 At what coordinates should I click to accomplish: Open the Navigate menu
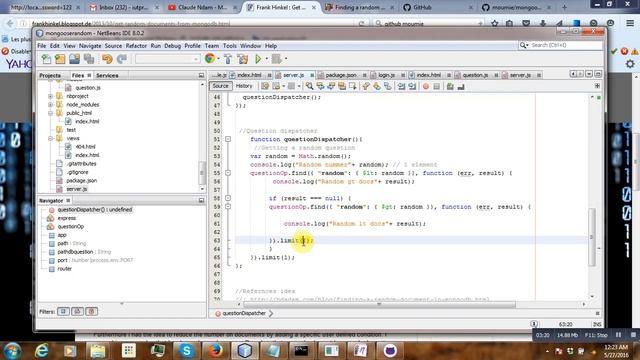(90, 46)
